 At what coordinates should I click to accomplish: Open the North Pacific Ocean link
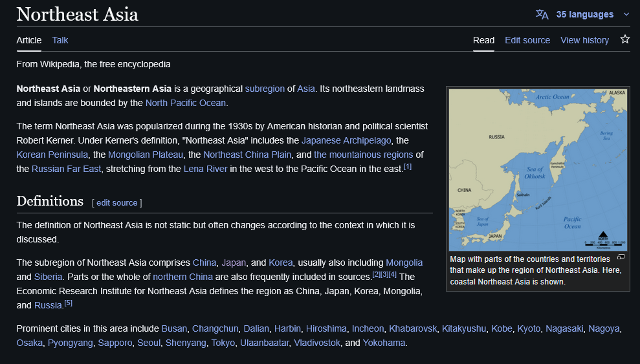(186, 103)
